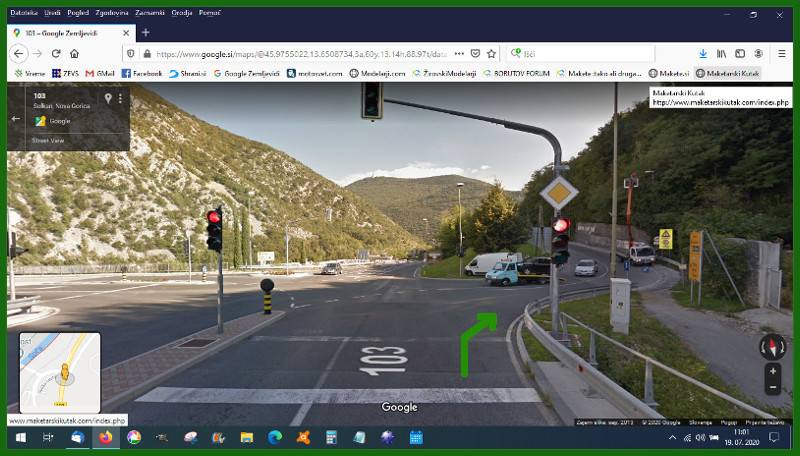Zoom out with the minus button

pos(772,386)
